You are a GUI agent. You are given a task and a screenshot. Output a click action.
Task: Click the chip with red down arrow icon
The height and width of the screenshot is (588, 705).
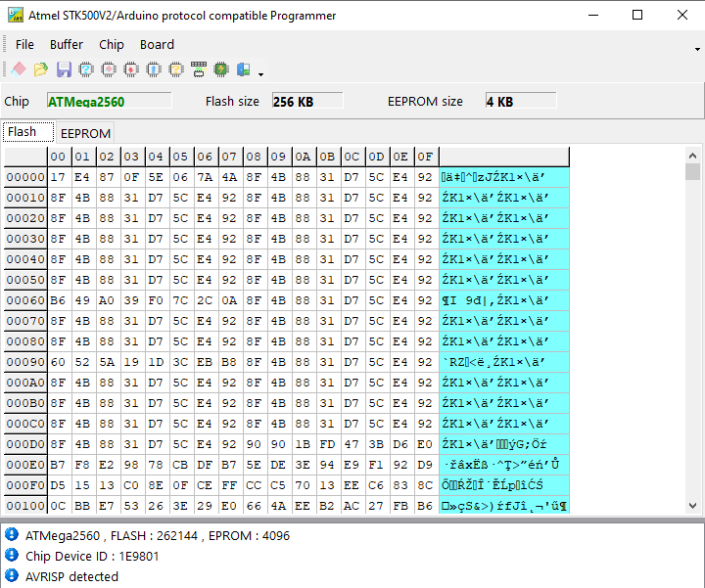(131, 69)
